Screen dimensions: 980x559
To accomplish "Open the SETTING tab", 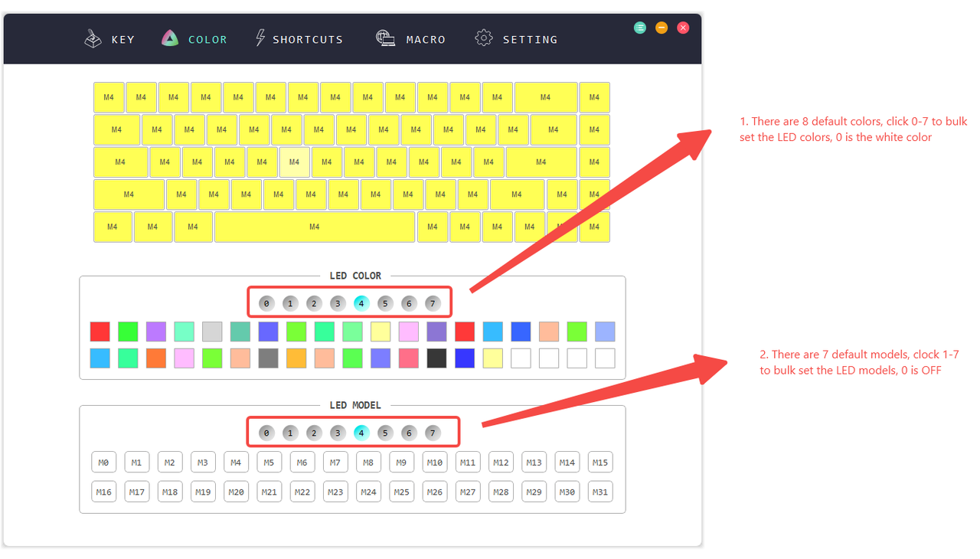I will [516, 39].
